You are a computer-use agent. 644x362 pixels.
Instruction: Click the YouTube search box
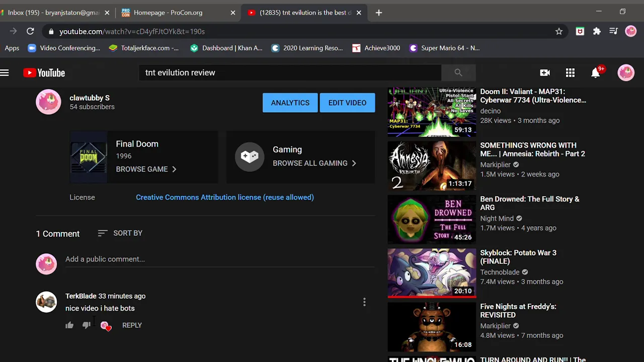point(290,73)
